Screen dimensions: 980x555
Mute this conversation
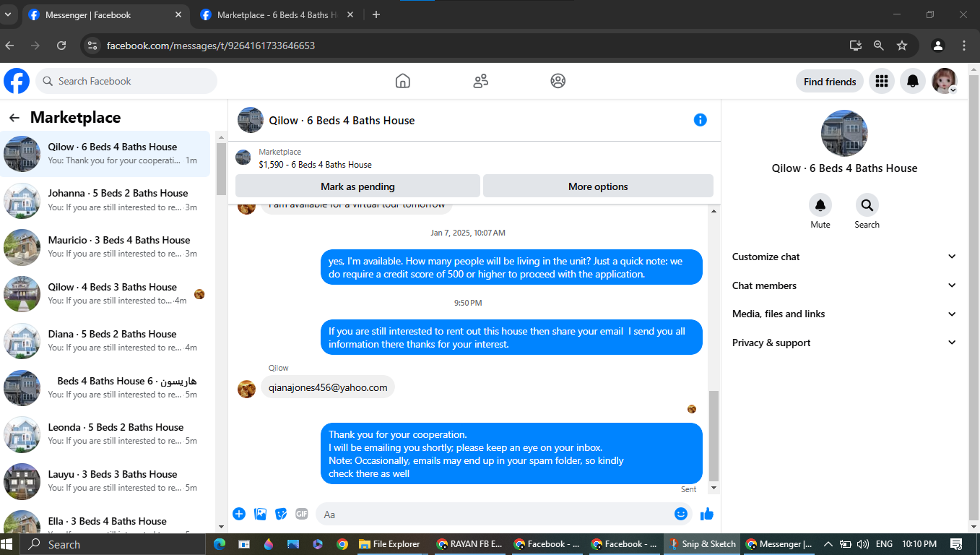tap(820, 205)
